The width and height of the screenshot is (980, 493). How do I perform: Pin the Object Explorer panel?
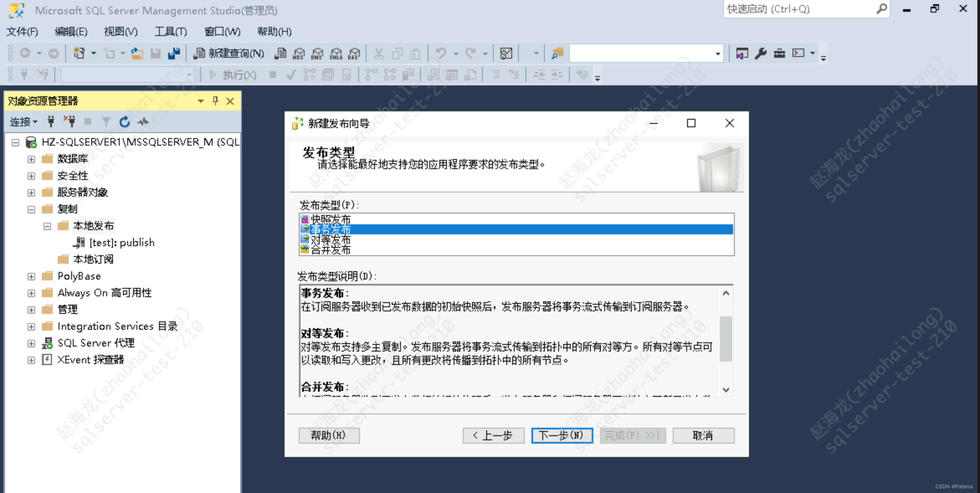215,101
